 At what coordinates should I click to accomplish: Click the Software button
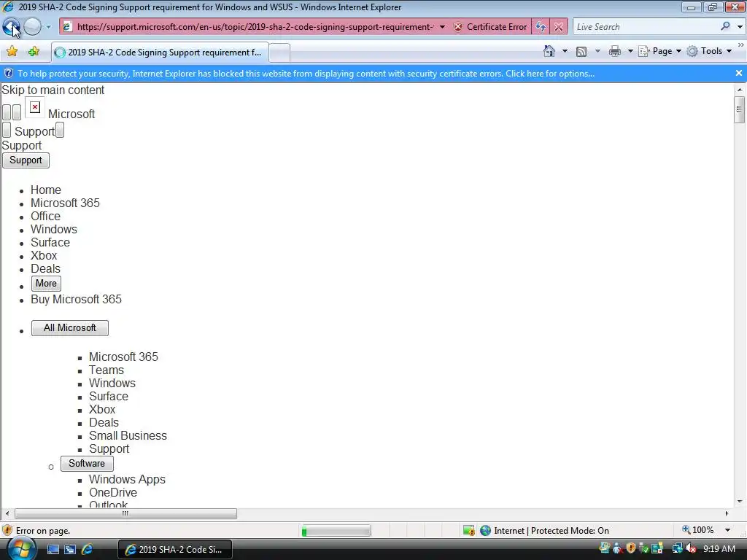[87, 464]
